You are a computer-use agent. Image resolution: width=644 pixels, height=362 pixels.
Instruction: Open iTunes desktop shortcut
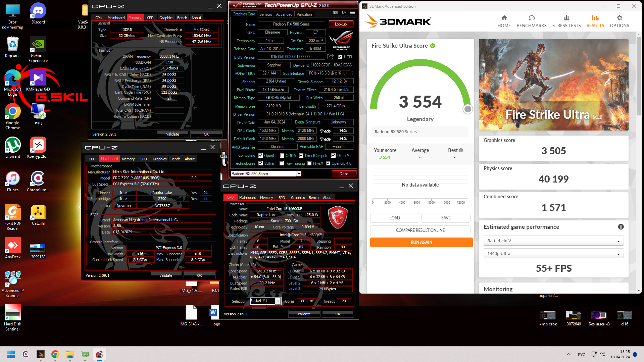coord(12,181)
